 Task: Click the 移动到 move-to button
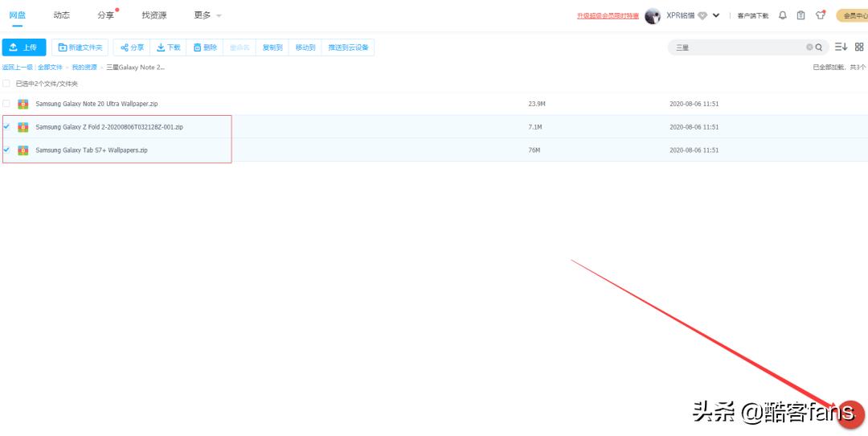305,47
